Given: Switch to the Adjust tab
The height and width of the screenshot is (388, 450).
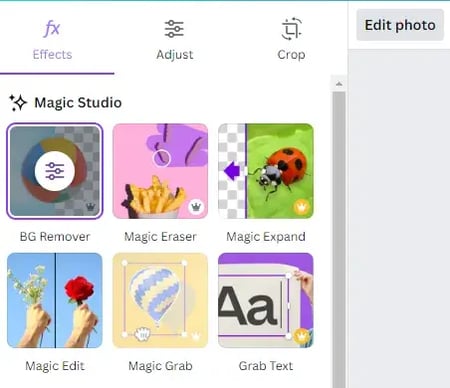Looking at the screenshot, I should [174, 40].
